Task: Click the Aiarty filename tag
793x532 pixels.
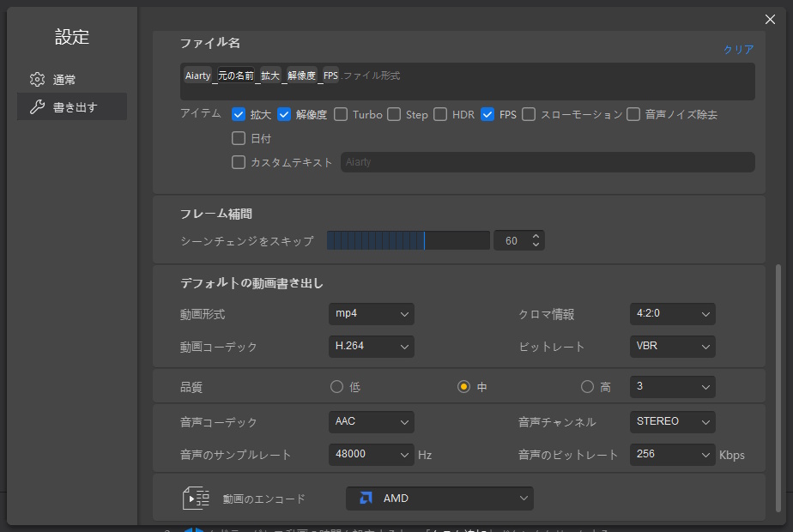Action: tap(197, 76)
